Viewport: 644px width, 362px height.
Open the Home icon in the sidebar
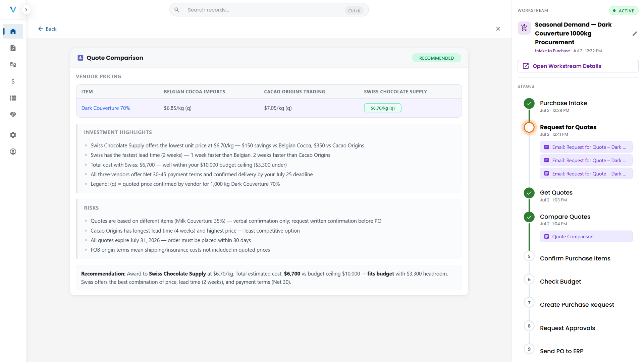[x=13, y=32]
